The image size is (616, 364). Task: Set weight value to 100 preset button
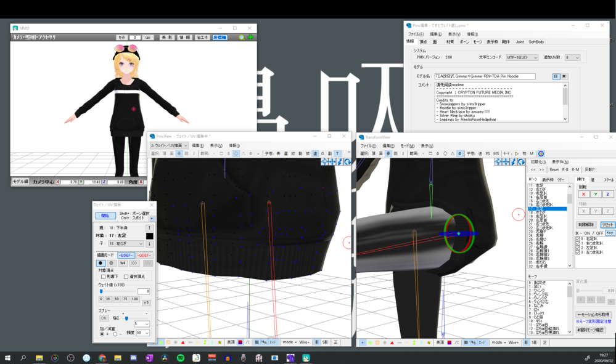135,299
